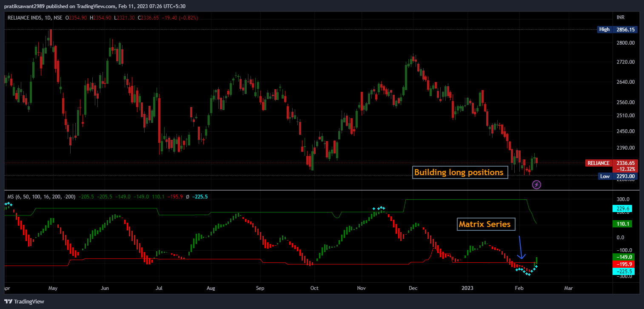Click the Sep label on time axis
The image size is (644, 309).
point(260,288)
